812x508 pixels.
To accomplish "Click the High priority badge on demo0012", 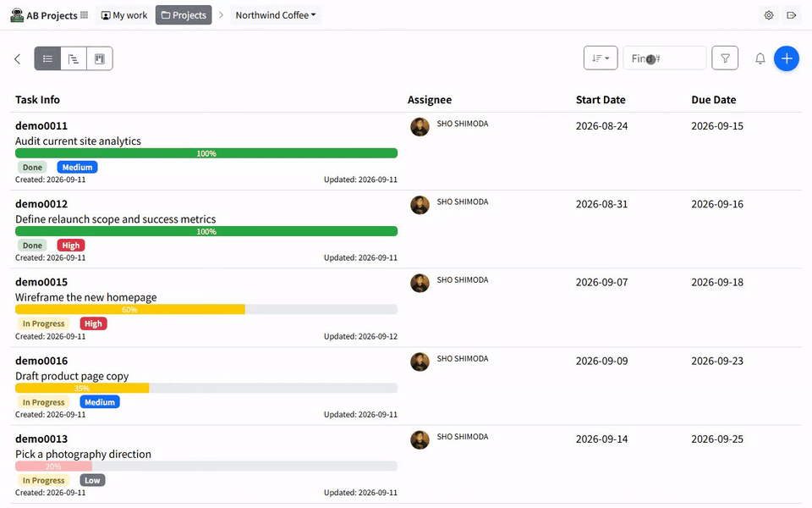I will pos(71,246).
